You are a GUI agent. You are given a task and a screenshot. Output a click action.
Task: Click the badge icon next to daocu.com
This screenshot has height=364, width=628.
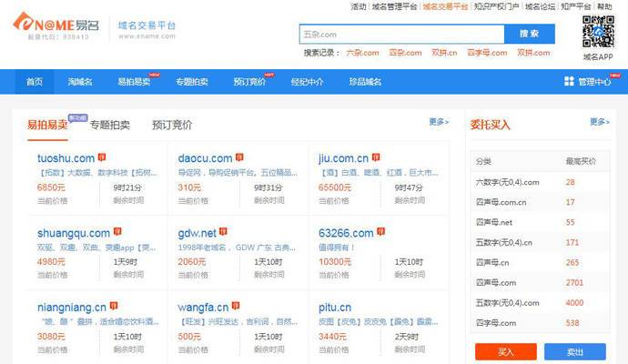(239, 157)
